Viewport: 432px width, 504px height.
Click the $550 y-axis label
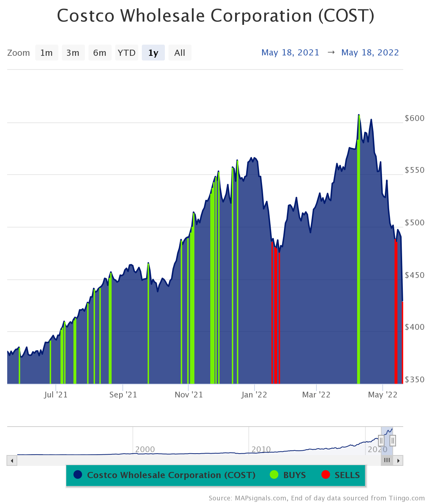(415, 170)
